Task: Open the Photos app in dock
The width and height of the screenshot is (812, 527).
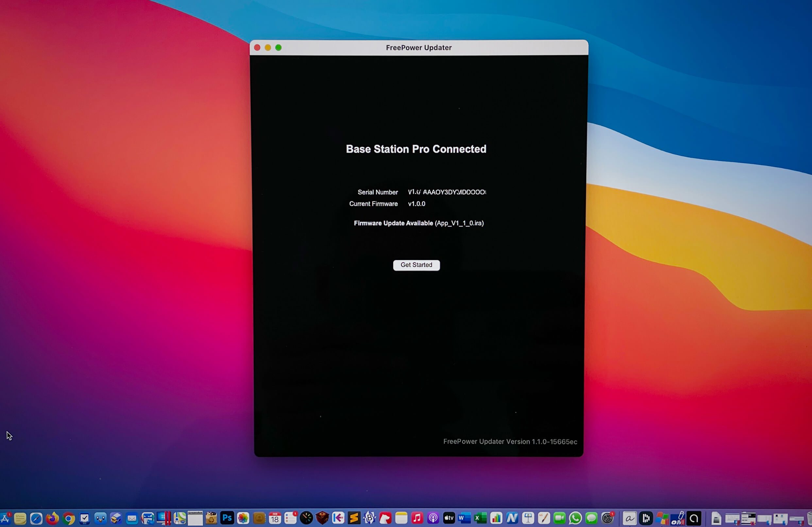Action: click(243, 518)
